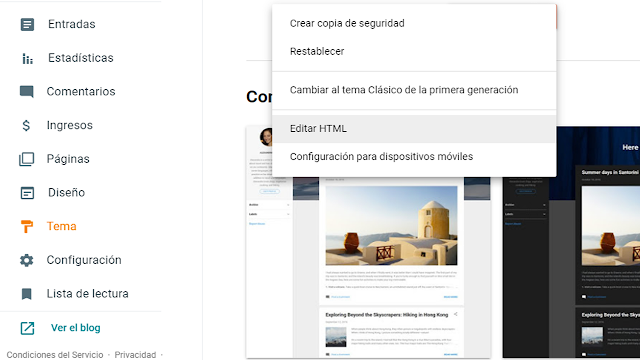Click the Estadísticas bar chart icon

click(x=27, y=58)
